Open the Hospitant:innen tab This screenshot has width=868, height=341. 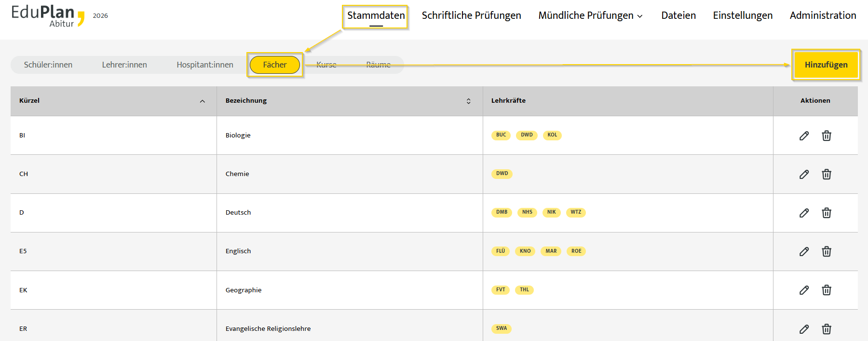205,65
